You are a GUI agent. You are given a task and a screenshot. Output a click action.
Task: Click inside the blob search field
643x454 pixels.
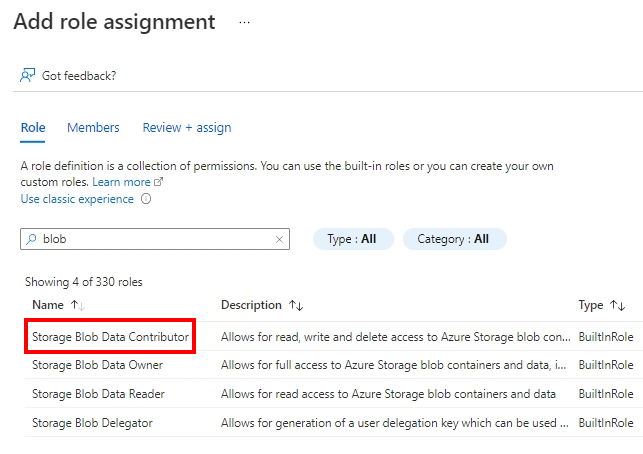[155, 239]
